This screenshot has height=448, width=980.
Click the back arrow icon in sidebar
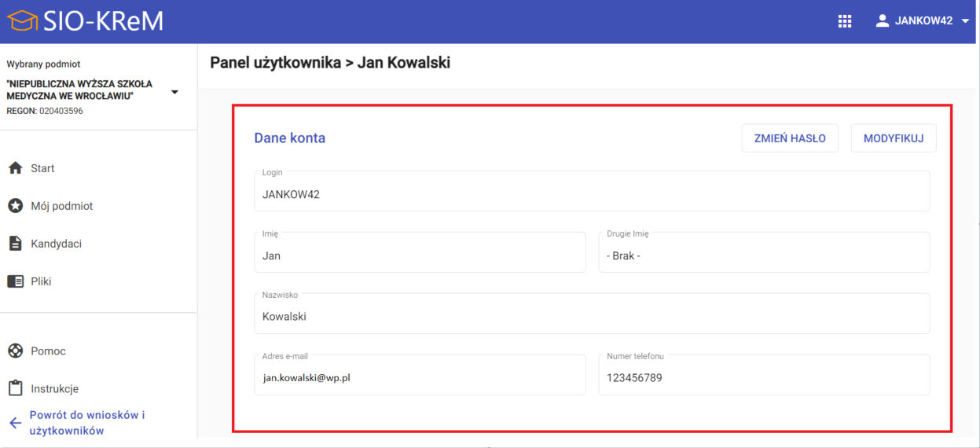click(15, 423)
